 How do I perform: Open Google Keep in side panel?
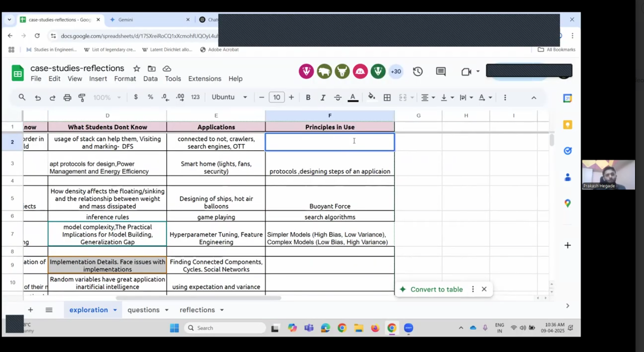pos(567,125)
